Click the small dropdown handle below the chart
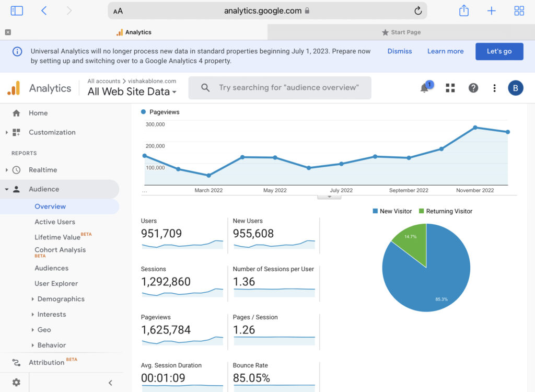535x392 pixels. pyautogui.click(x=329, y=197)
